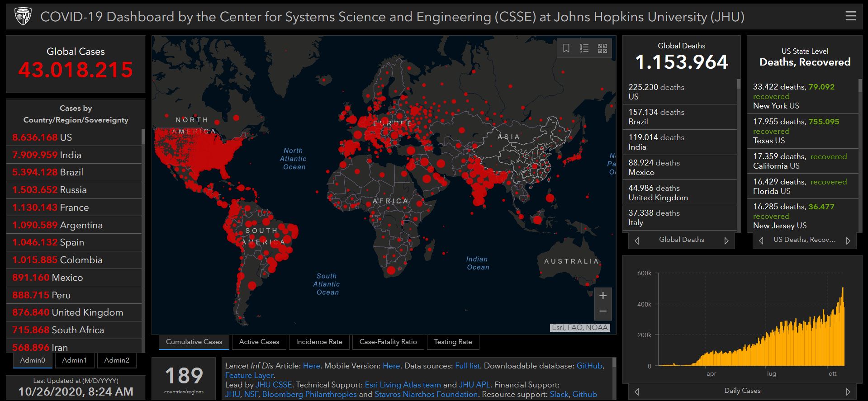Switch to the Testing Rate tab
868x401 pixels.
453,342
